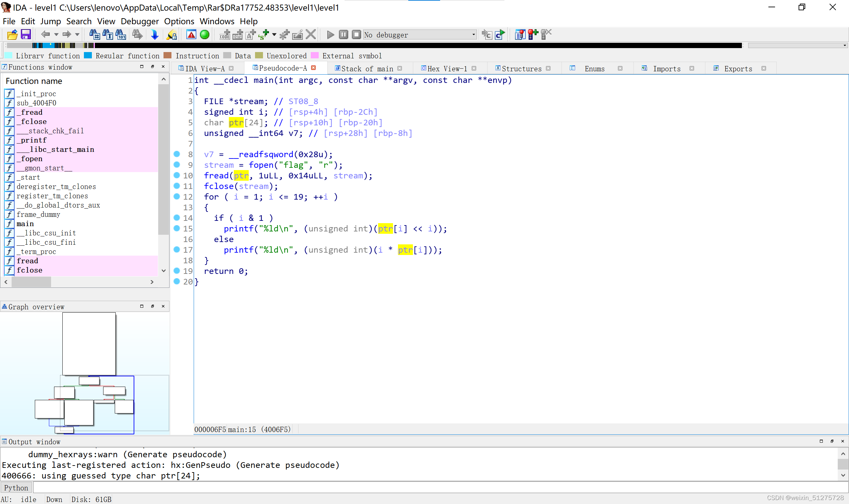
Task: Click the pencil edit icon in toolbar
Action: click(297, 34)
